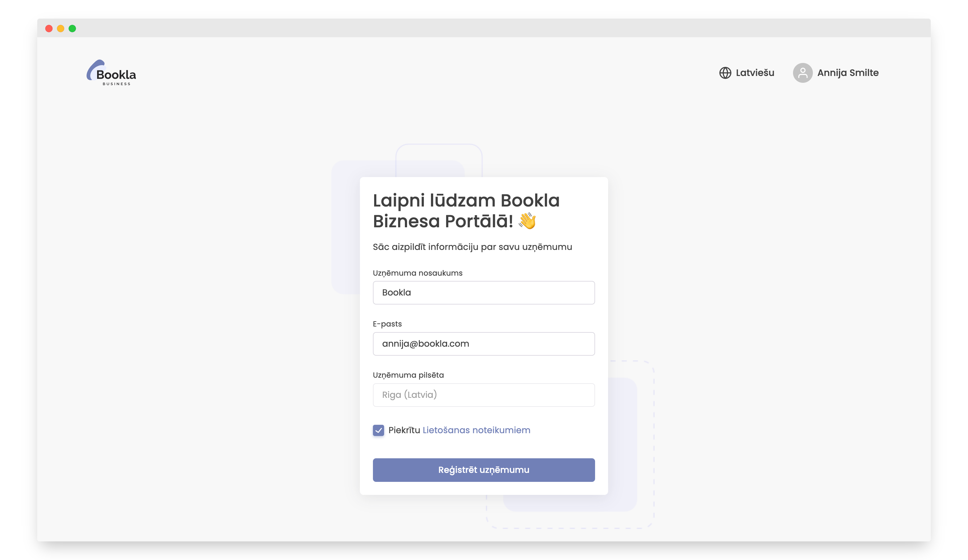
Task: Click the waving hand emoji
Action: [527, 221]
